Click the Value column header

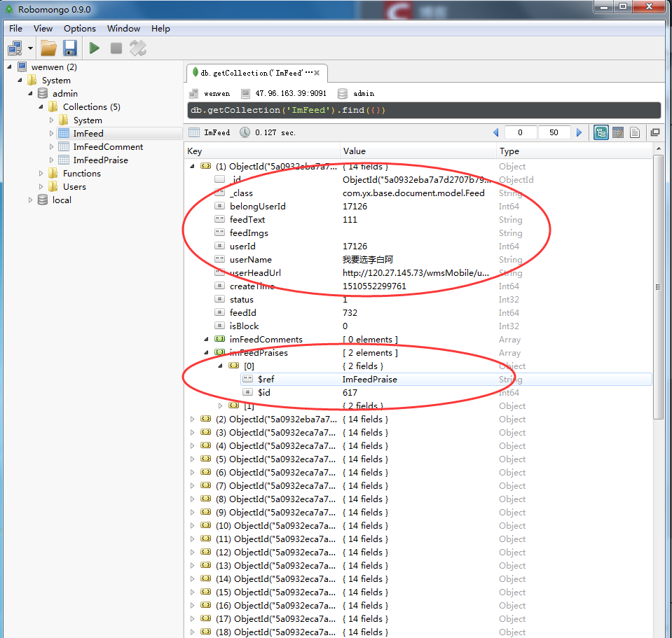pyautogui.click(x=418, y=151)
